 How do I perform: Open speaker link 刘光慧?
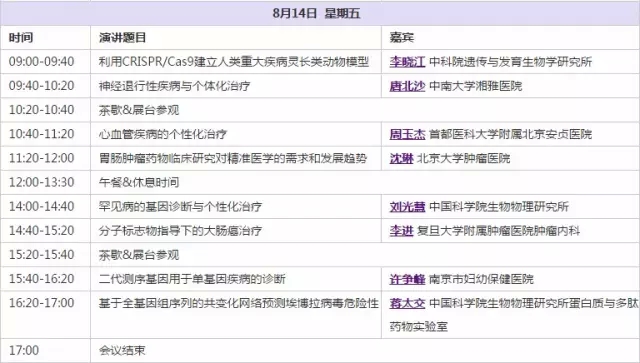pyautogui.click(x=407, y=207)
